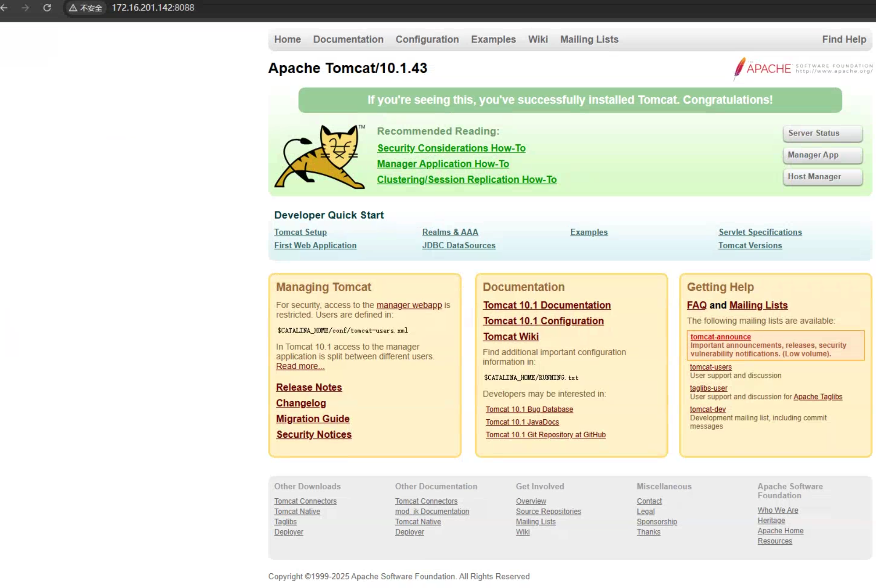Viewport: 876px width, 588px height.
Task: Click the not-secure warning icon
Action: [x=73, y=8]
